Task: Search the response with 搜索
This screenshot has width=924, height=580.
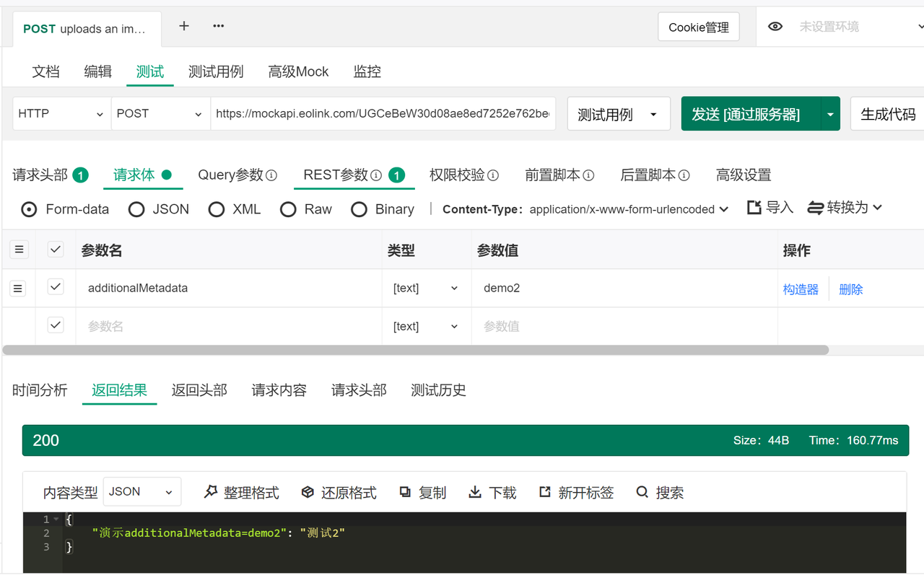Action: (660, 493)
